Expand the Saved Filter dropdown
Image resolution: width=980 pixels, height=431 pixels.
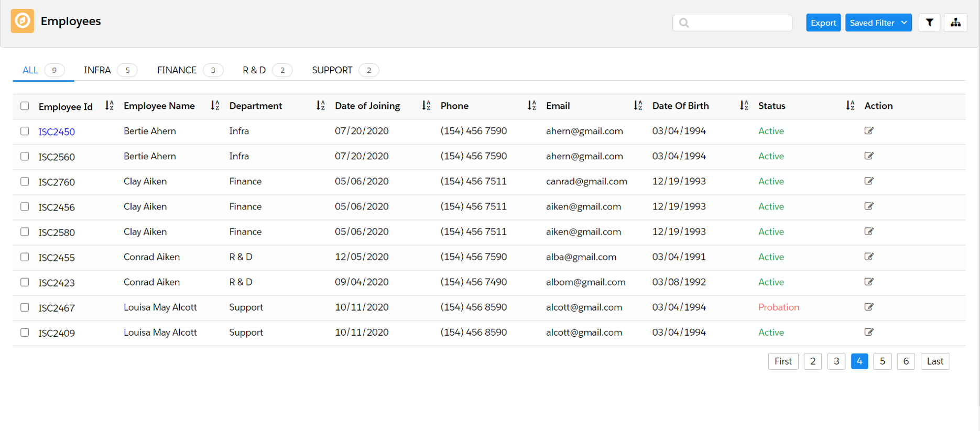(878, 23)
